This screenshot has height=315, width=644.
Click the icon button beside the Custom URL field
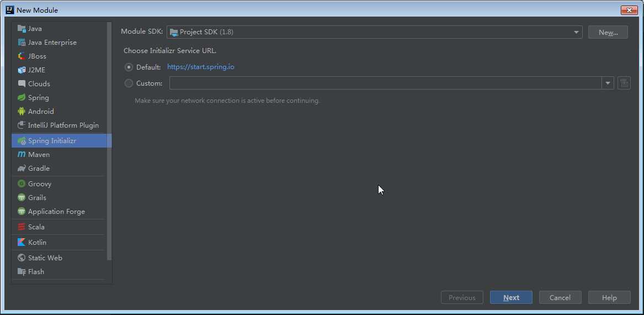click(x=624, y=83)
